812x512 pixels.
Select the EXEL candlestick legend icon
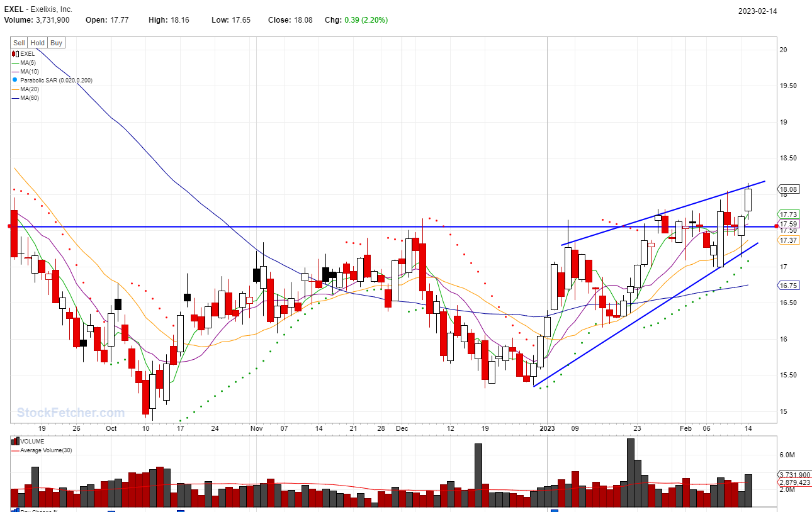(x=16, y=54)
